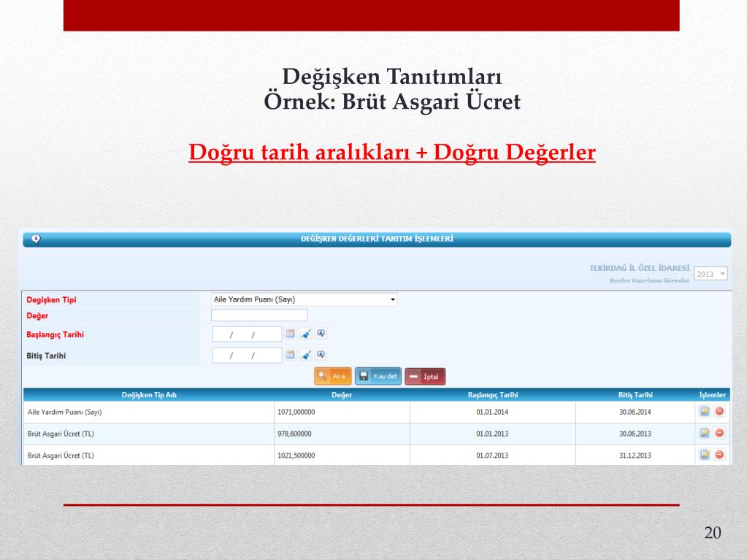This screenshot has width=747, height=560.
Task: Focus the Bitiş Tarihi date field
Action: coord(247,356)
